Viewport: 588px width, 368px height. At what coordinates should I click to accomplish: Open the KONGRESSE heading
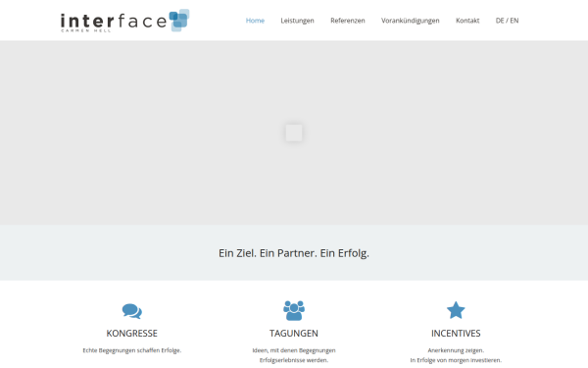coord(132,334)
